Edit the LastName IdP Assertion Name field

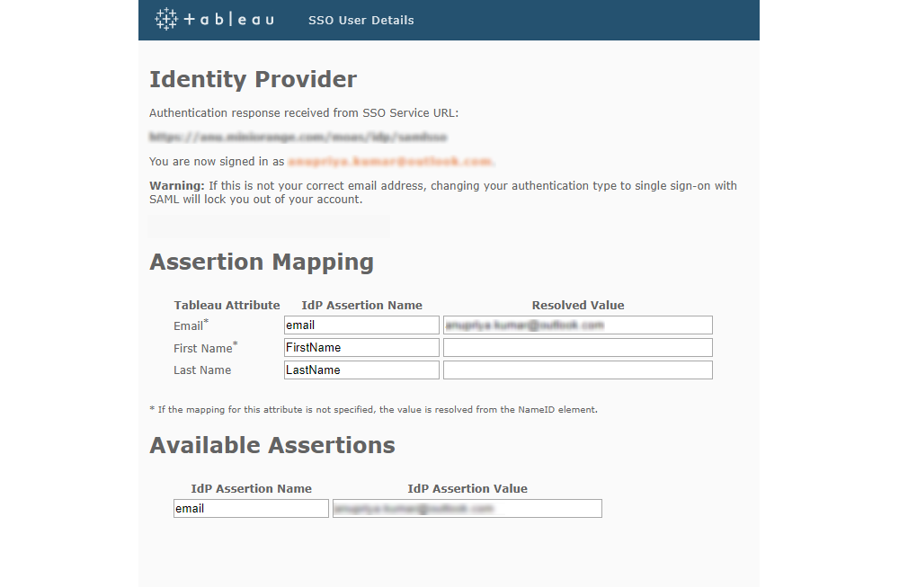pyautogui.click(x=361, y=370)
